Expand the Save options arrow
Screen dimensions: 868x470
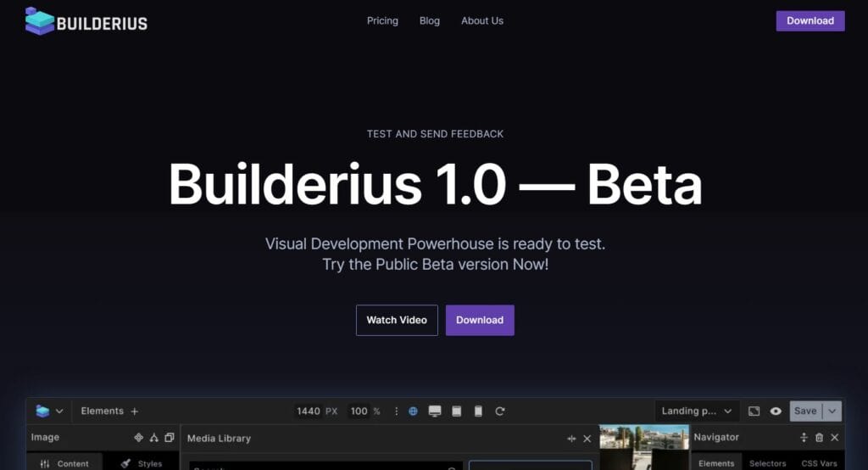[832, 411]
